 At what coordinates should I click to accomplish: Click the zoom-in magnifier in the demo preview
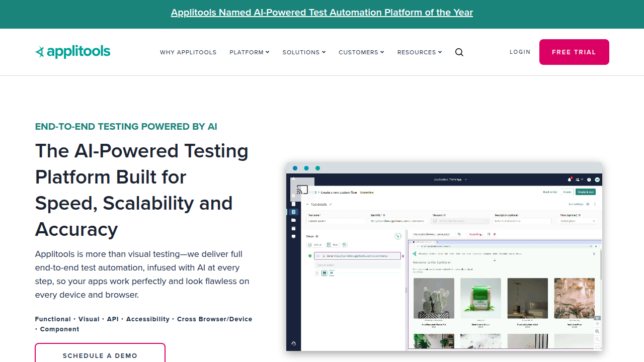597,332
